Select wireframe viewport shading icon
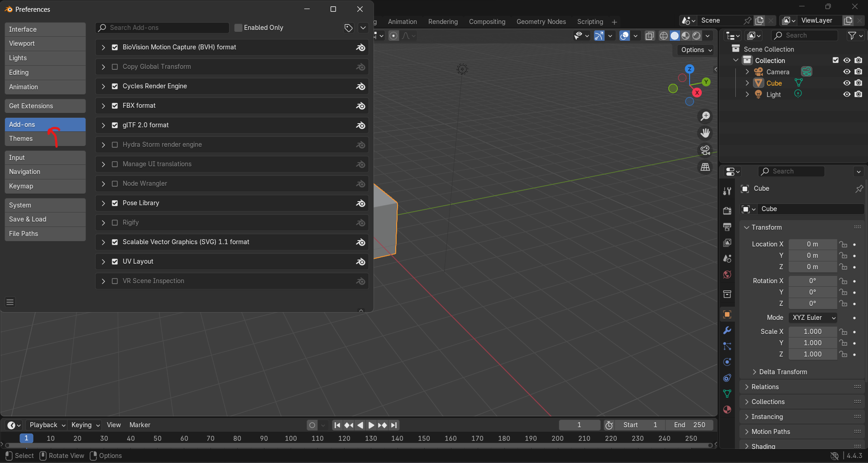 [664, 36]
